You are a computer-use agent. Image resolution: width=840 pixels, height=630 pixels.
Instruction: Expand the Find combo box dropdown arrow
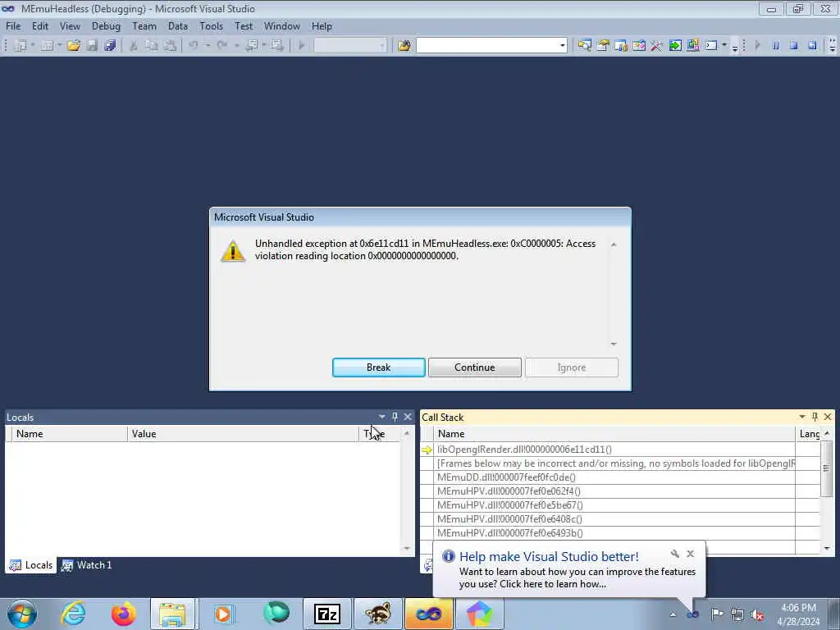(562, 46)
